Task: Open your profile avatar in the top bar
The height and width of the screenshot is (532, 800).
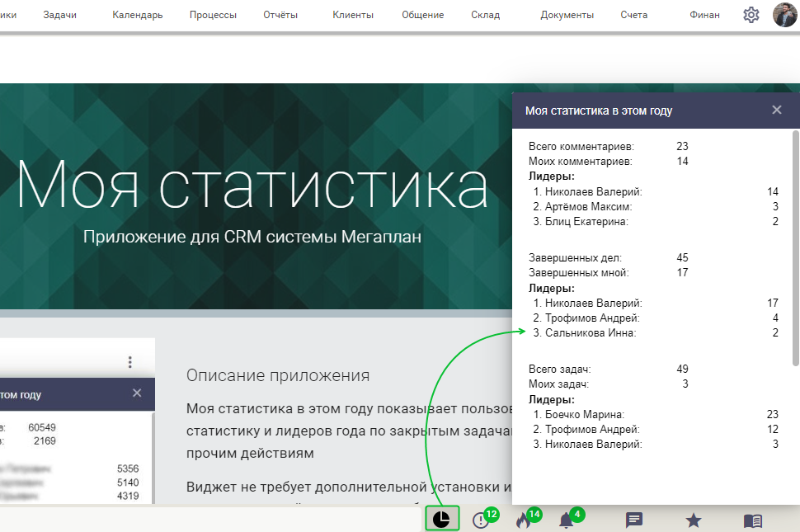Action: click(784, 14)
